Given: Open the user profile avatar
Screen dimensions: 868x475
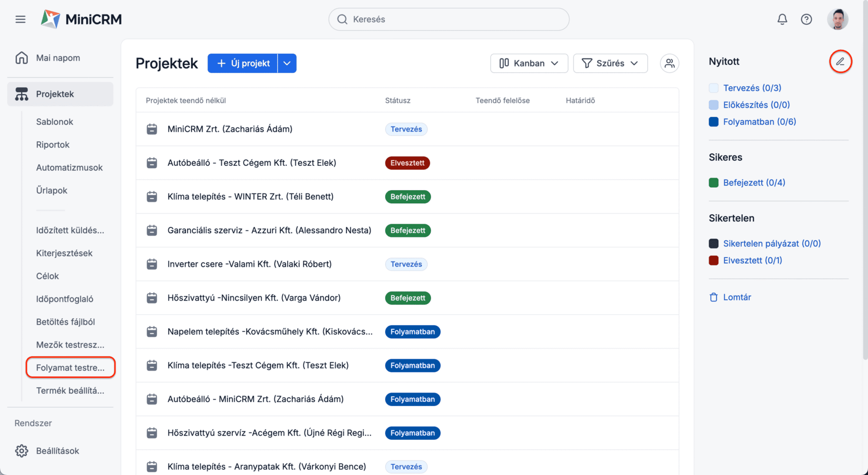Looking at the screenshot, I should coord(838,19).
